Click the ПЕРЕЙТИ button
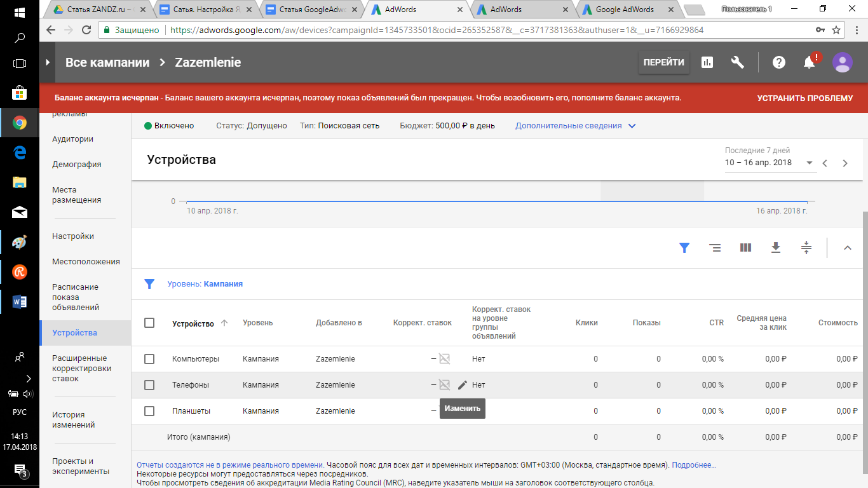Screen dimensions: 868x488 point(663,62)
